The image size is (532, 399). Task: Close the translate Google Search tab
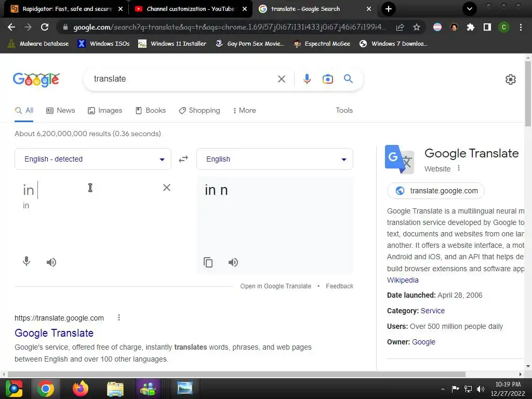(x=369, y=9)
